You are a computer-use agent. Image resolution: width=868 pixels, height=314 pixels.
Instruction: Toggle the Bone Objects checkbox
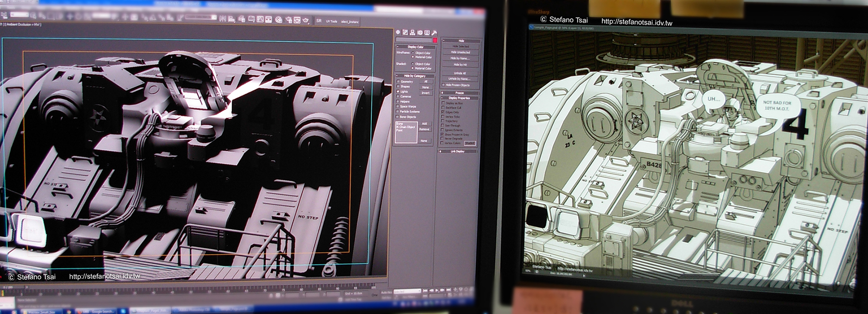coord(398,117)
